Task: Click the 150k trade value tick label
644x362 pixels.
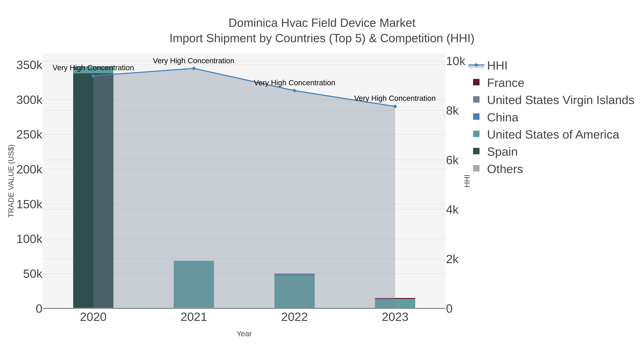Action: (30, 204)
